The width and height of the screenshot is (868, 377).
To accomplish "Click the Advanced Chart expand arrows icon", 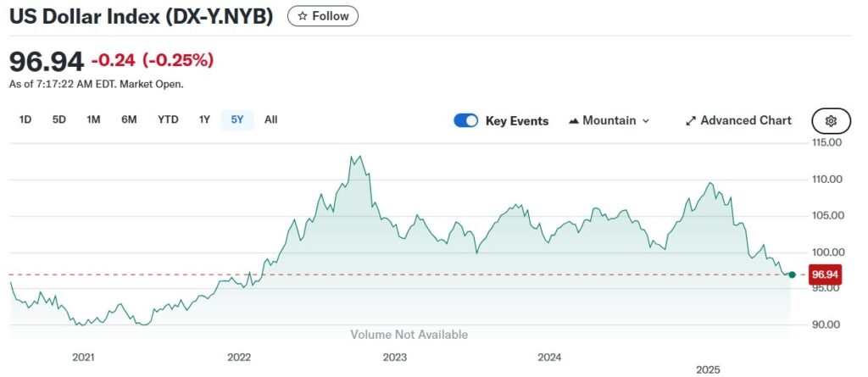I will [x=690, y=121].
